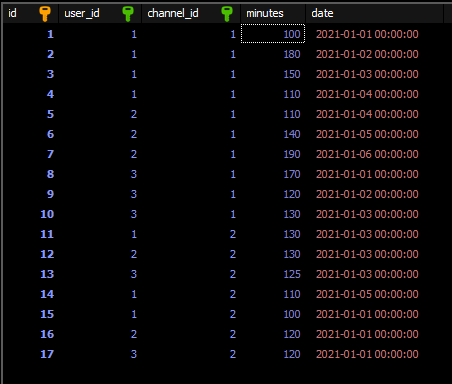Select date 2021-01-04 in row id 5
This screenshot has width=452, height=384.
[367, 114]
